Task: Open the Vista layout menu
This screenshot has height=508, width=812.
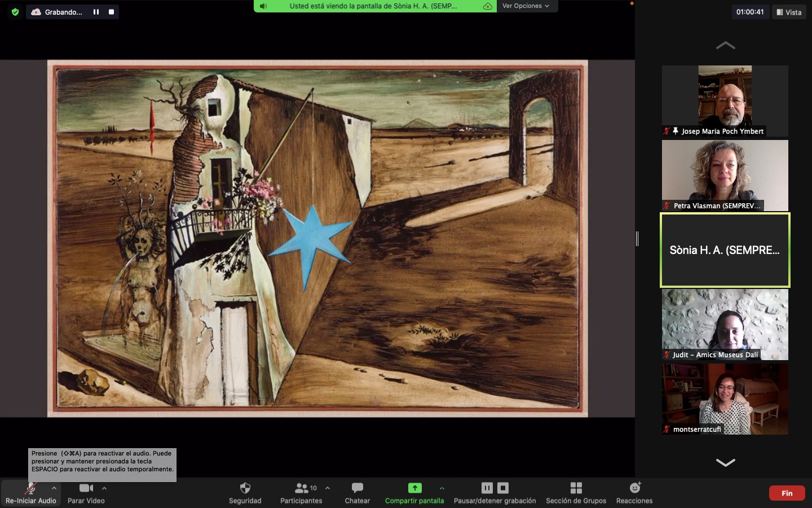Action: coord(789,12)
